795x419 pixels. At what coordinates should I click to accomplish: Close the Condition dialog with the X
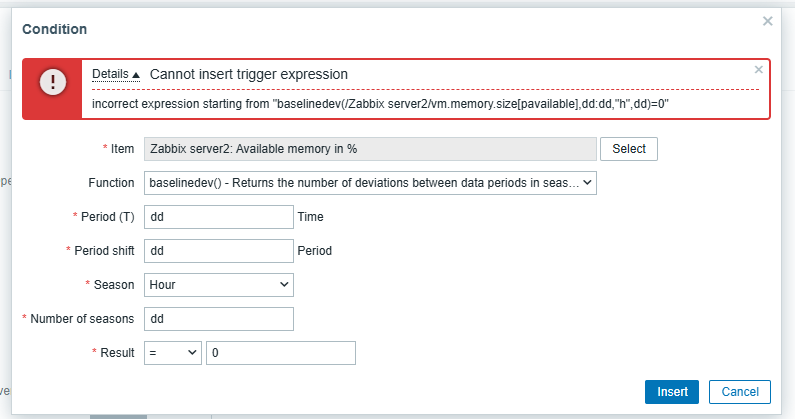click(768, 20)
